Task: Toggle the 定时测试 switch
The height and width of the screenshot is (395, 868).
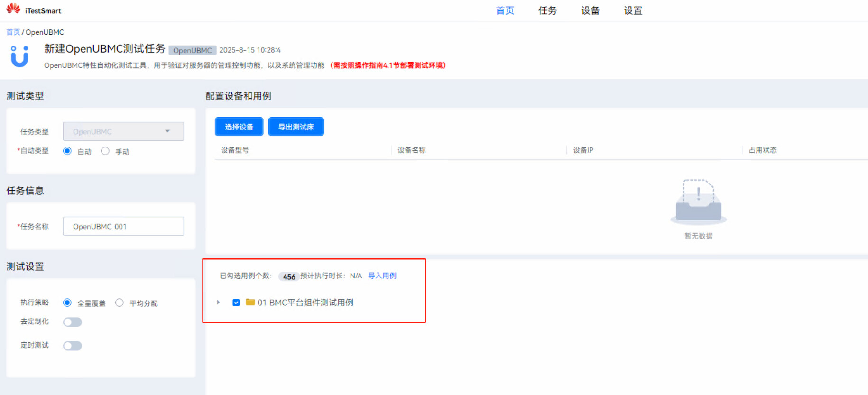Action: point(73,346)
